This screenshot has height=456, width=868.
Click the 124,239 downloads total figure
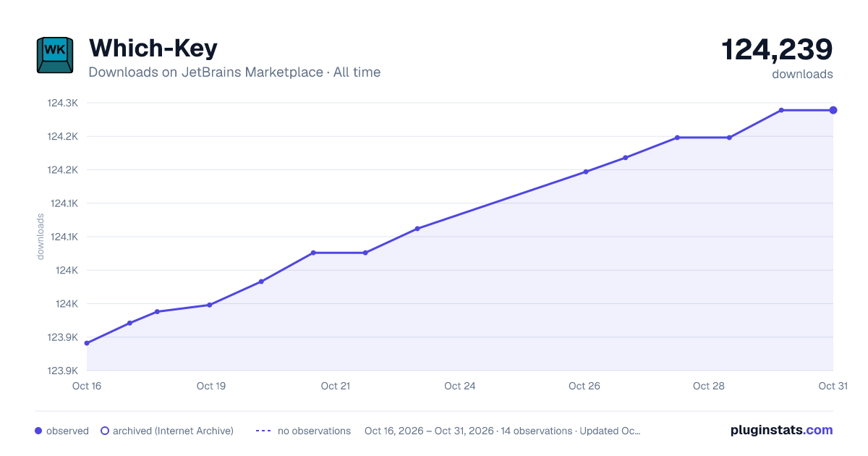(x=777, y=49)
